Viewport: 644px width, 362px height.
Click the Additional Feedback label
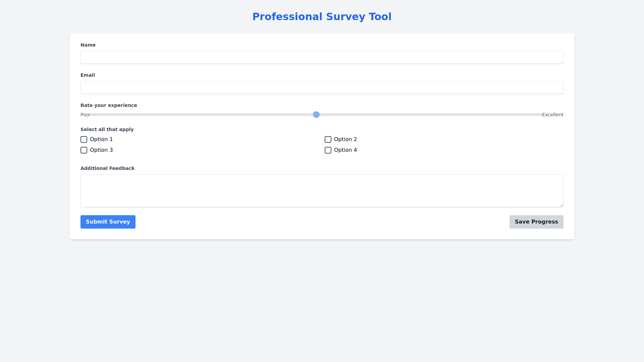(x=107, y=168)
